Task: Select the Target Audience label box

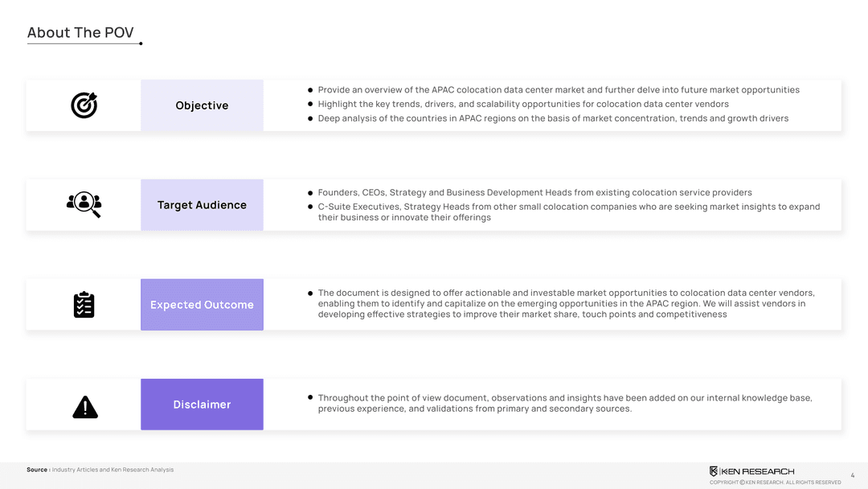Action: pos(202,205)
